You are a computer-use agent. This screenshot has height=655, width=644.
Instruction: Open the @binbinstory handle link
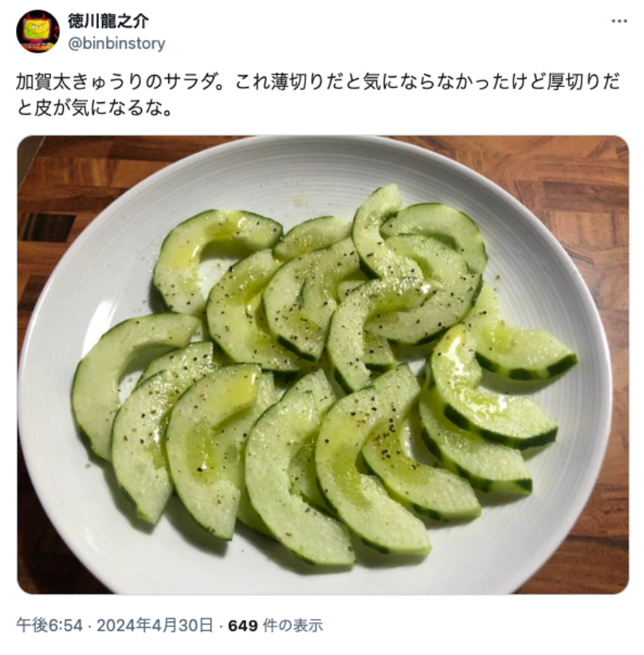[x=116, y=44]
